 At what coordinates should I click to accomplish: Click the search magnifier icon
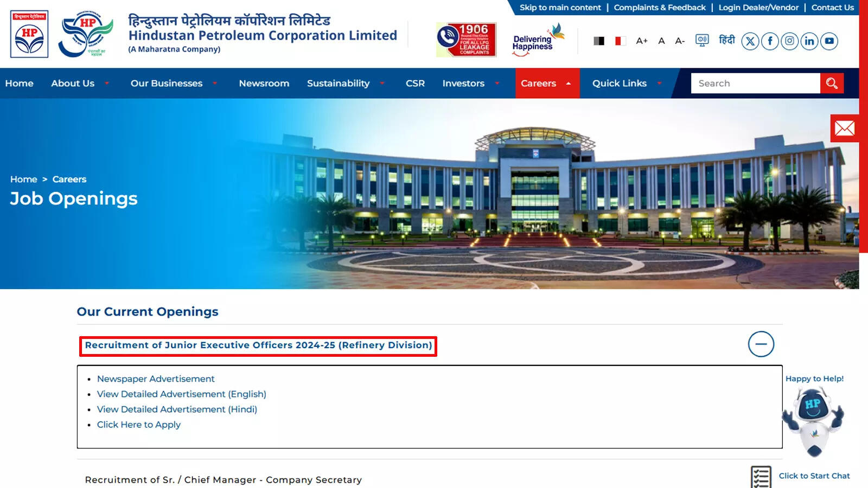coord(832,83)
